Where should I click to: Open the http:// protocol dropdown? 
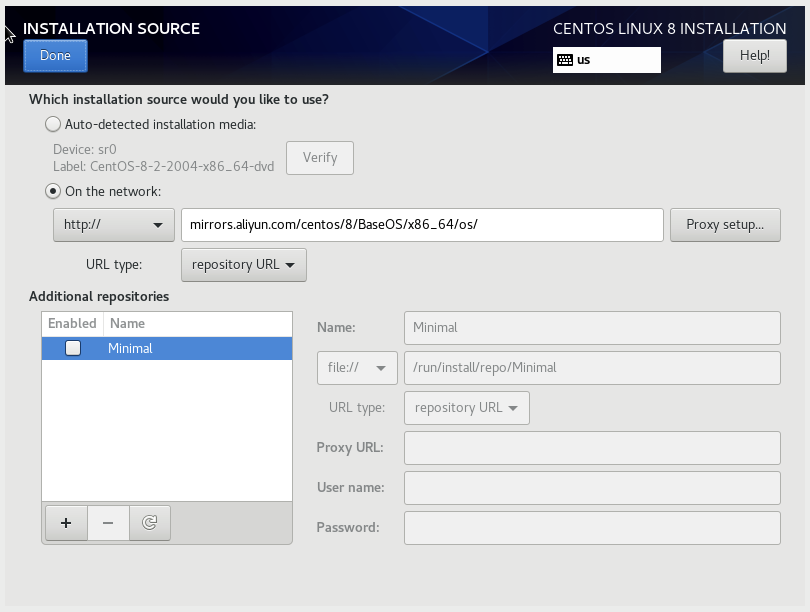(114, 225)
